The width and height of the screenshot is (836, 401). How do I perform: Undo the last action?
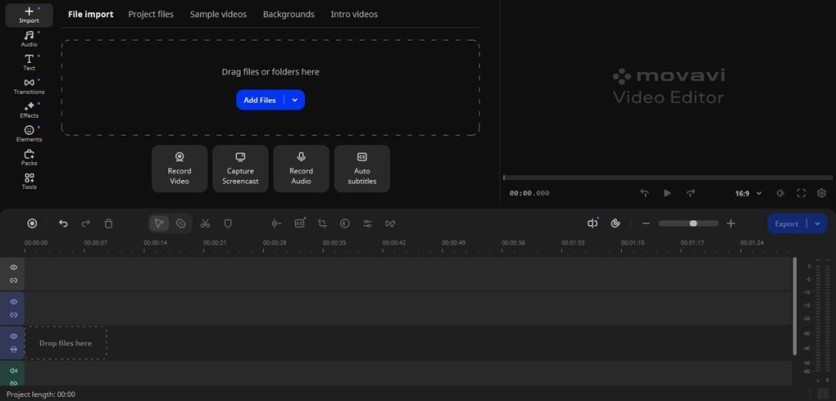click(63, 223)
